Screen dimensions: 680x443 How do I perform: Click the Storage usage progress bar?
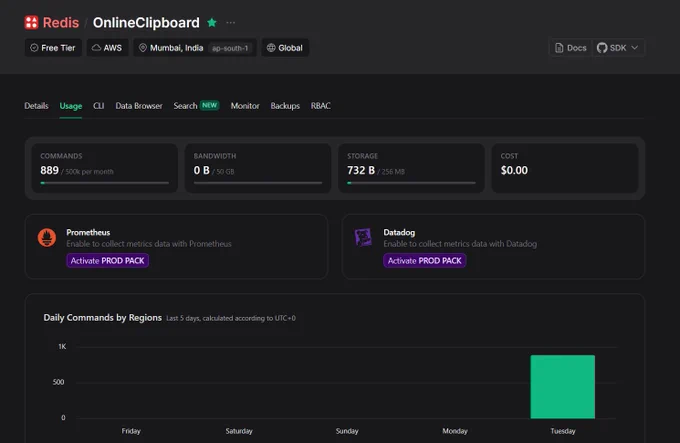coord(411,183)
